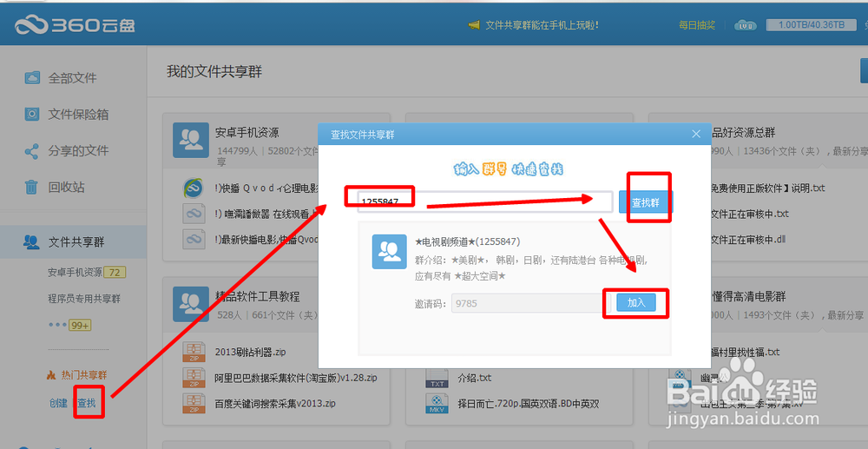Click the 热门共享群 flame icon
Screen dimensions: 868x449
[x=51, y=375]
